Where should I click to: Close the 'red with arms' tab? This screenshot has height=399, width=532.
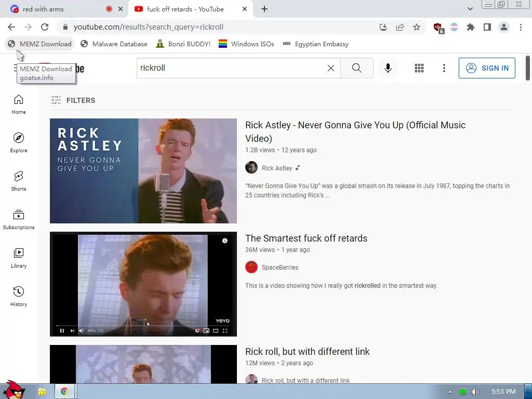click(x=121, y=9)
